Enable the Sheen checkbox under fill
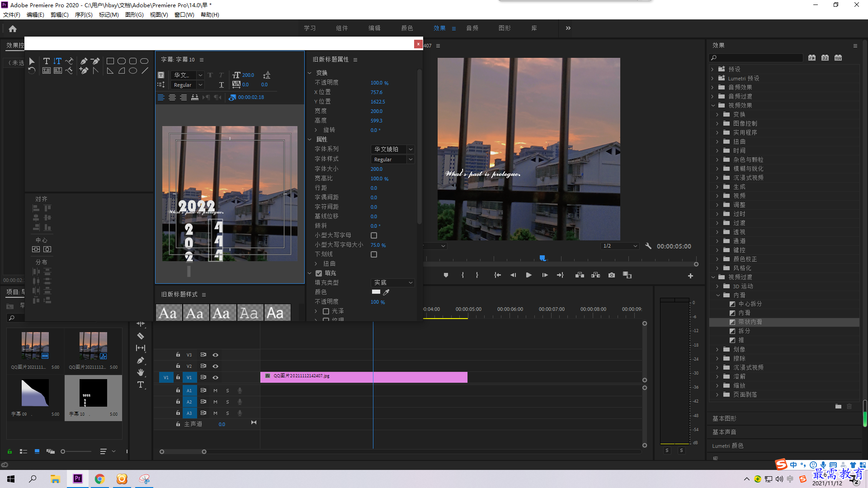The width and height of the screenshot is (868, 488). coord(326,311)
